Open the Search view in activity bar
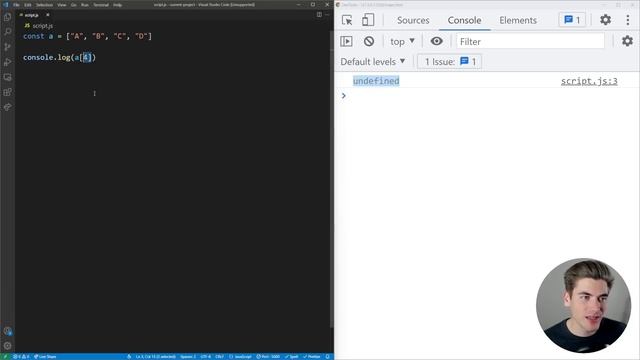 [x=7, y=32]
